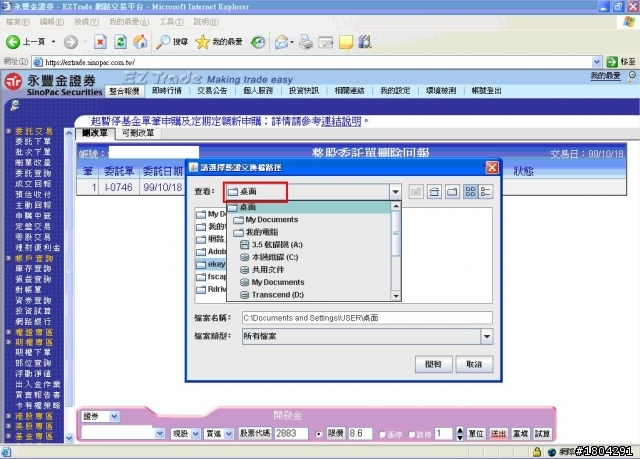This screenshot has height=459, width=640.
Task: Click the Internet zone globe in status bar
Action: coord(552,452)
